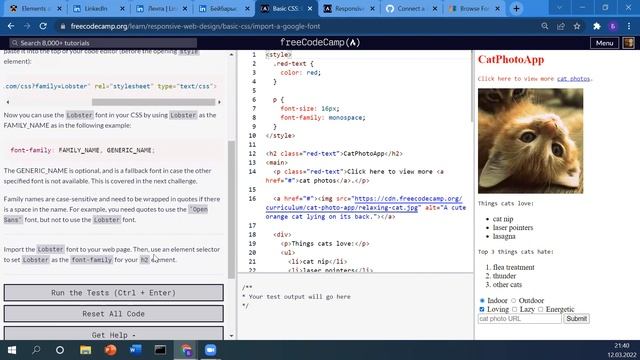This screenshot has width=640, height=360.
Task: Click the cat image in preview
Action: [x=531, y=141]
